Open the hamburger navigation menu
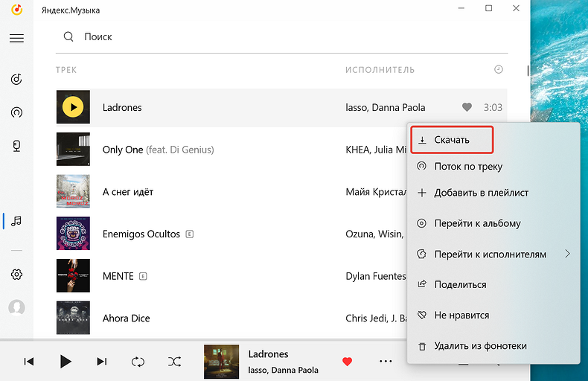This screenshot has width=588, height=381. click(x=16, y=38)
